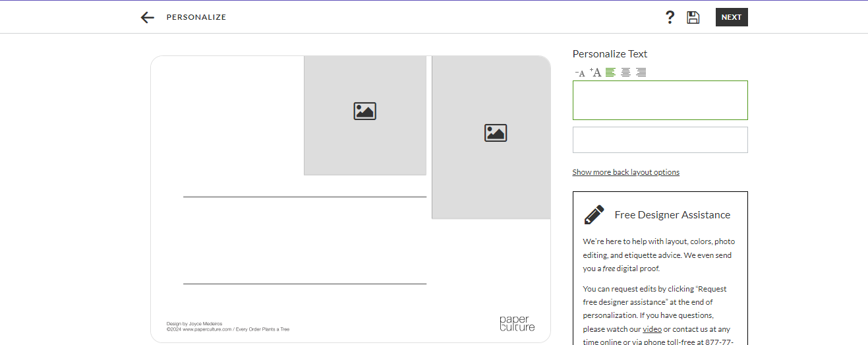Click the Free Designer Assistance heading

click(672, 215)
